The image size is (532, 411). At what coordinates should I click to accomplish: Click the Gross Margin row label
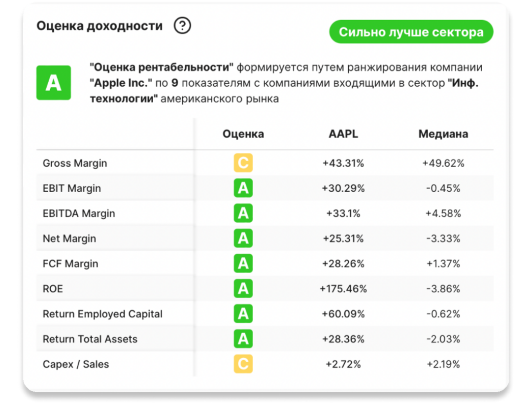pos(75,163)
